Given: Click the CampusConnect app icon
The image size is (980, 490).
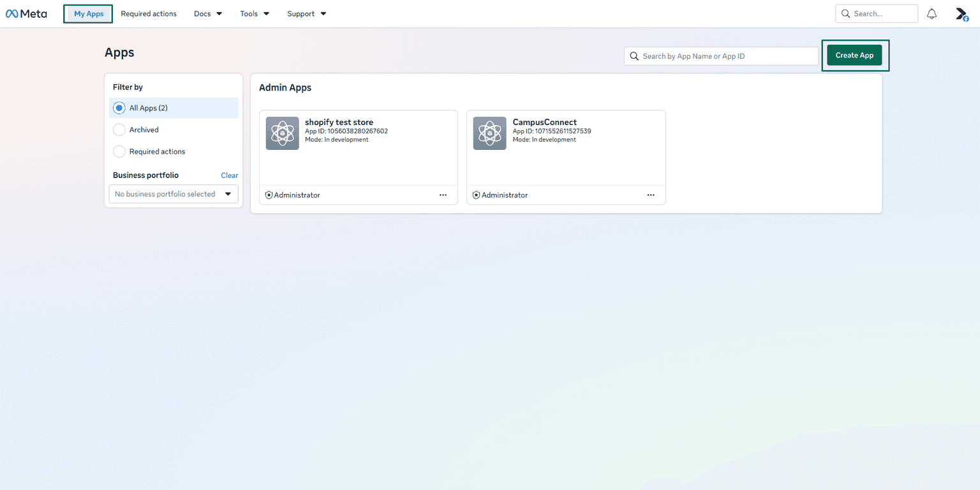Looking at the screenshot, I should coord(490,133).
